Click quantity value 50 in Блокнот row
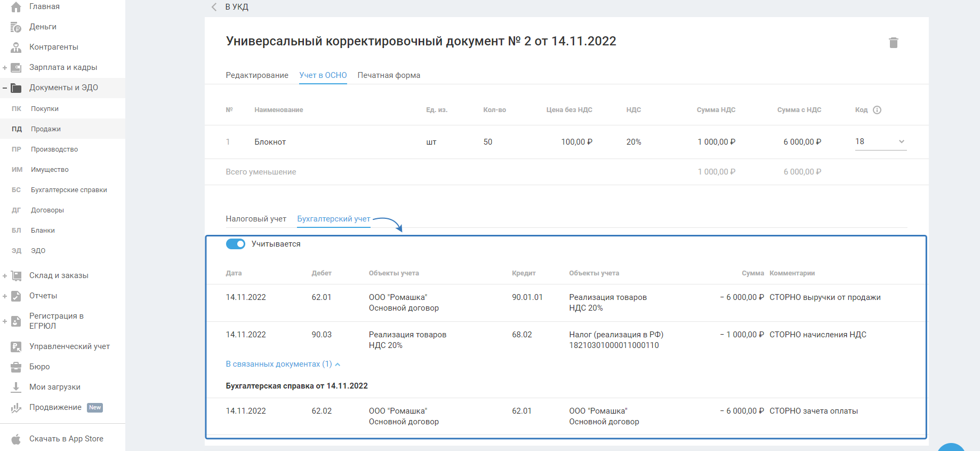980x451 pixels. tap(488, 142)
